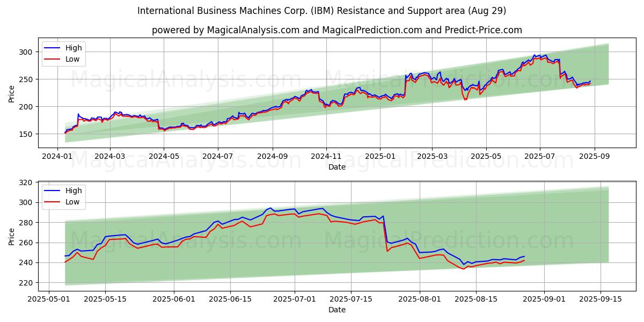
Task: Click the 320 price tick on bottom chart
Action: pos(27,182)
